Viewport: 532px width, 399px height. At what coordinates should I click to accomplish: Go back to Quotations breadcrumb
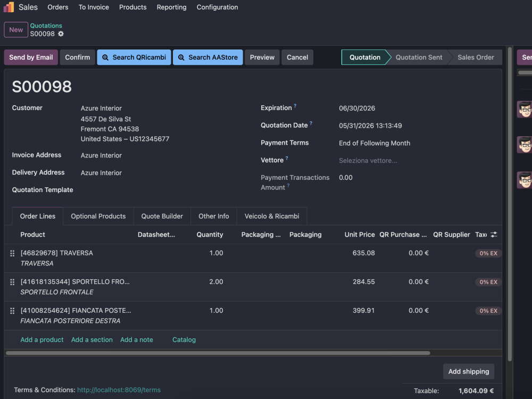(x=46, y=26)
